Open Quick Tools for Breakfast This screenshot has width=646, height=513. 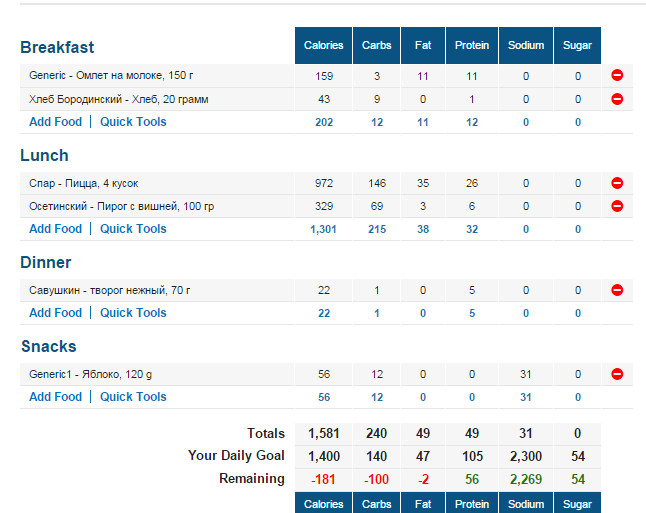[133, 122]
